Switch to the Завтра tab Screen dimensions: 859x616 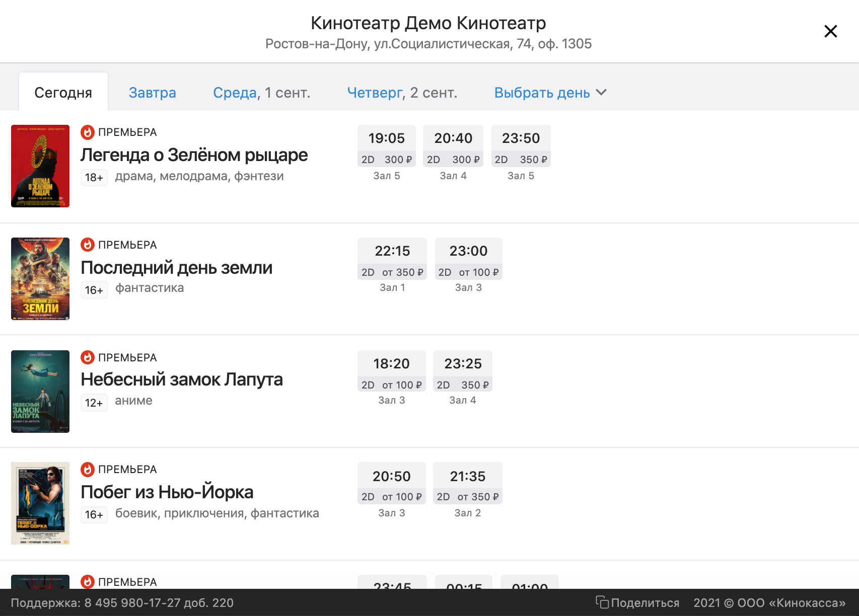tap(152, 93)
